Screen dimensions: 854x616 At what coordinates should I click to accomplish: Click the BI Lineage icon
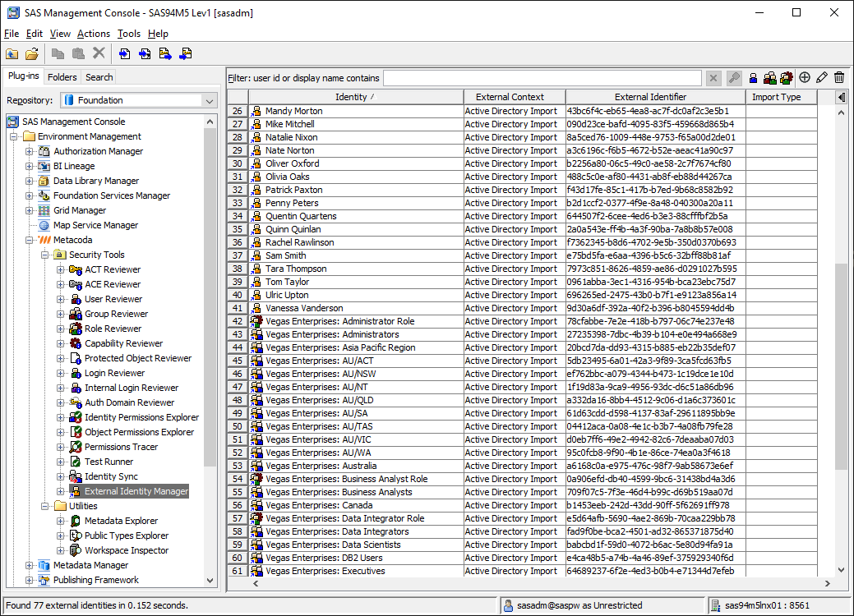click(44, 166)
